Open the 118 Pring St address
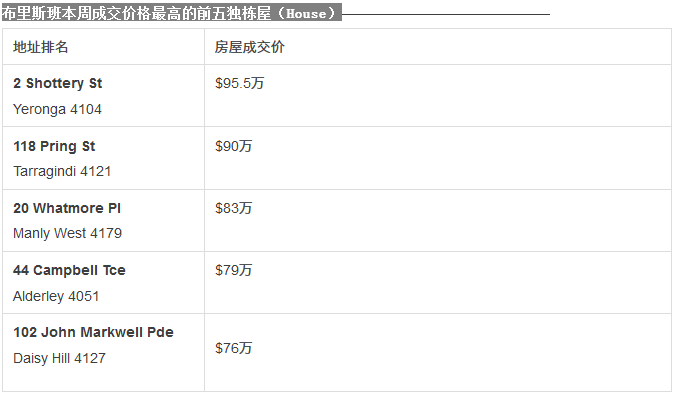This screenshot has width=676, height=395. pos(54,146)
